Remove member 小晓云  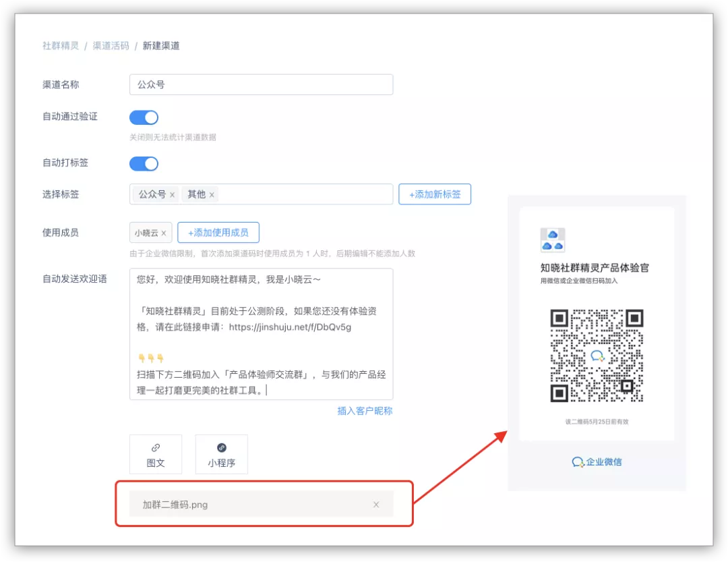[163, 233]
